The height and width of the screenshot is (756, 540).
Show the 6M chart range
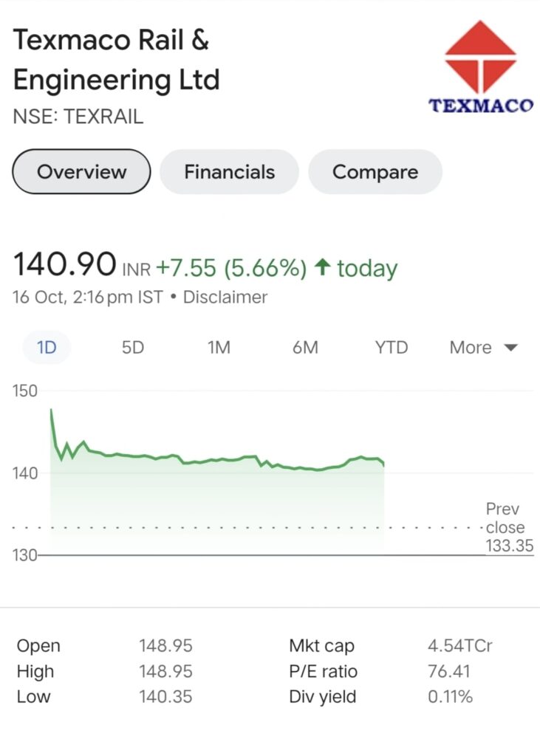pyautogui.click(x=305, y=348)
